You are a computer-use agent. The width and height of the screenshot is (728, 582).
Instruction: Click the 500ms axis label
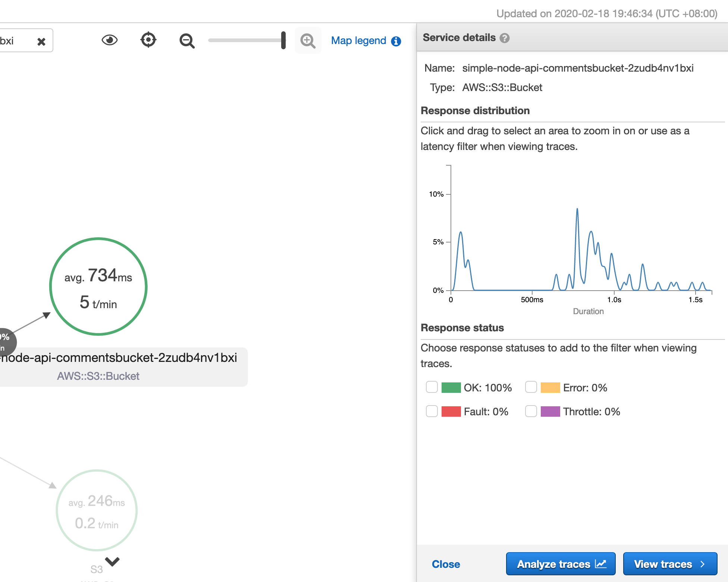pos(532,300)
